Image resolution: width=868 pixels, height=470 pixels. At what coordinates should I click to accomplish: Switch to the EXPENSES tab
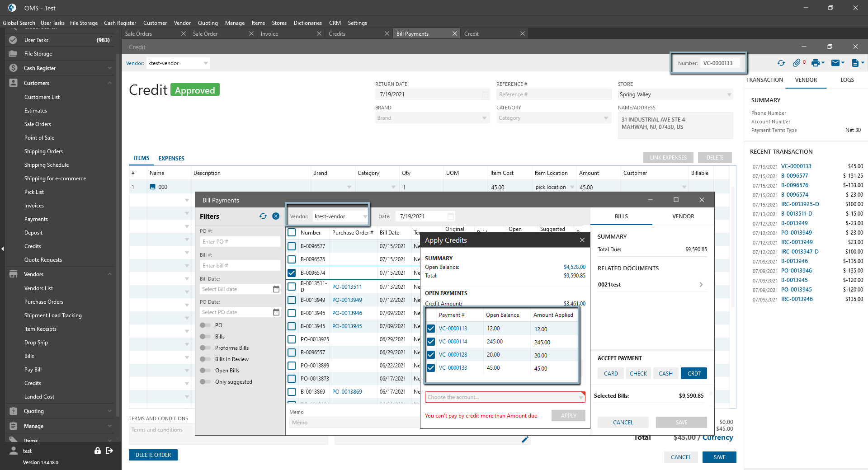pos(171,159)
